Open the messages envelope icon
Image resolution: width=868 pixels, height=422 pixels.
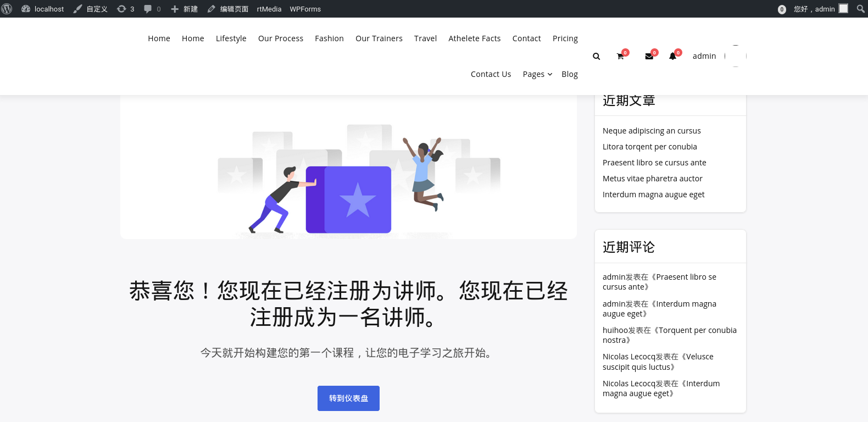[649, 56]
